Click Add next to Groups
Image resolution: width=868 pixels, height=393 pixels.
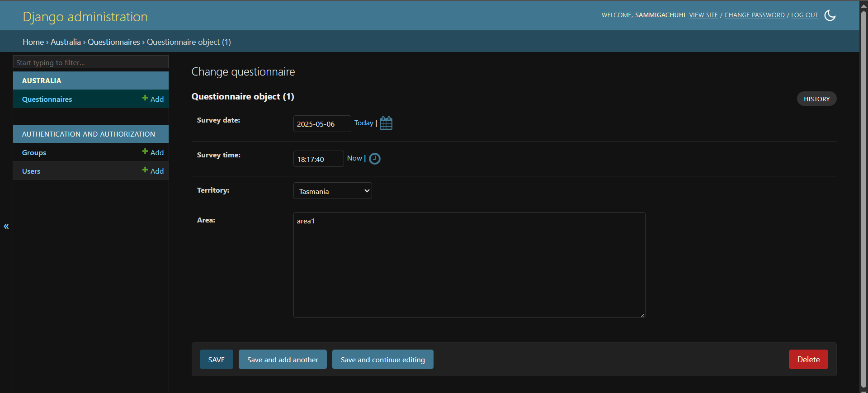(x=153, y=152)
